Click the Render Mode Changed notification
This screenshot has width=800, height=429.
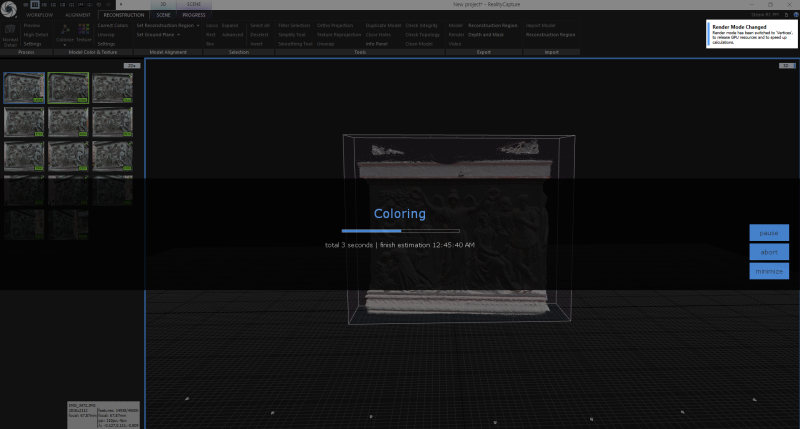(752, 34)
